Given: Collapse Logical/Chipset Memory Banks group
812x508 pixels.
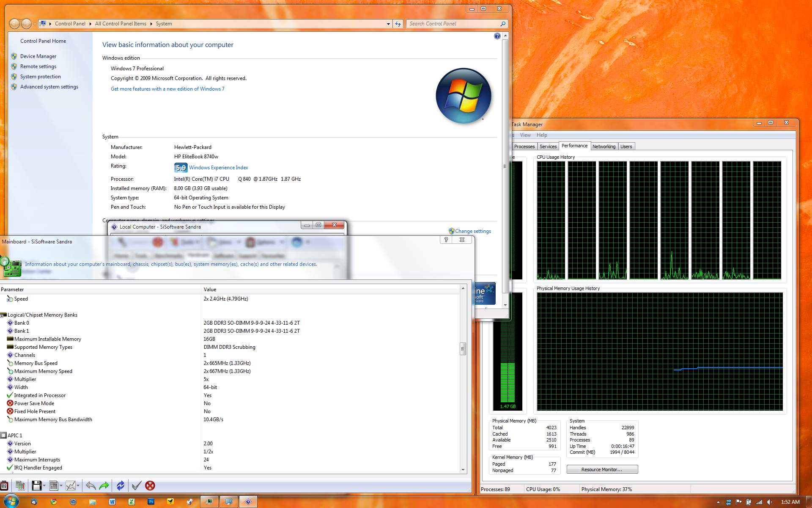Looking at the screenshot, I should click(x=3, y=315).
